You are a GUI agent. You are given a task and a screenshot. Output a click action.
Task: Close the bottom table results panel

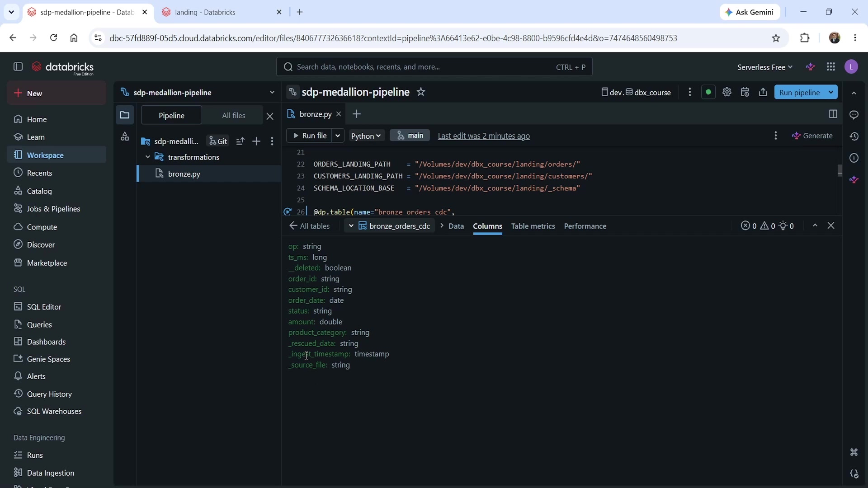click(831, 225)
